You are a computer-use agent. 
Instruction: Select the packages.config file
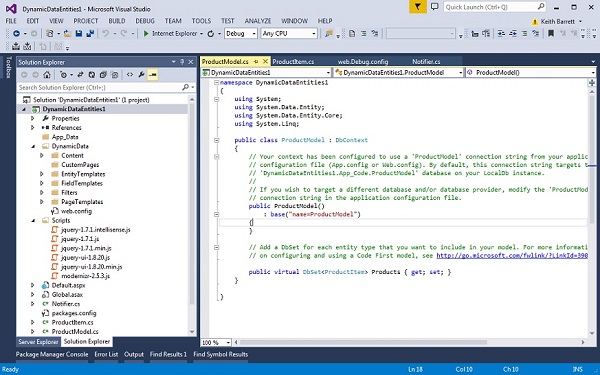point(74,313)
